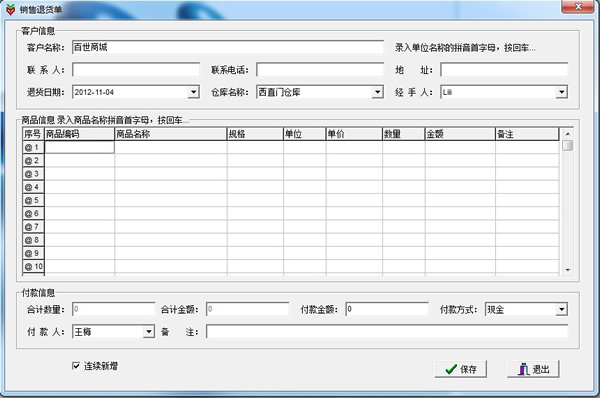Click the 客户名称 customer name field

pyautogui.click(x=228, y=47)
